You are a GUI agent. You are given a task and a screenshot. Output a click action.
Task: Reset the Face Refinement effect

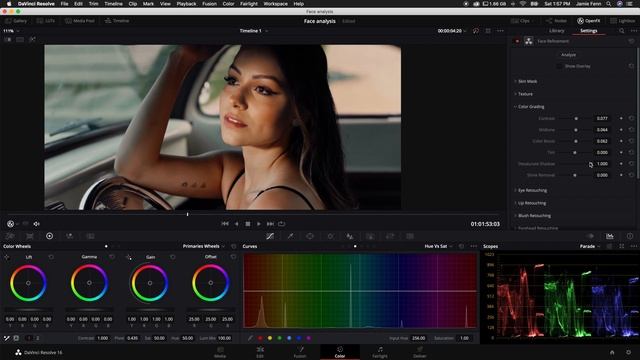631,41
